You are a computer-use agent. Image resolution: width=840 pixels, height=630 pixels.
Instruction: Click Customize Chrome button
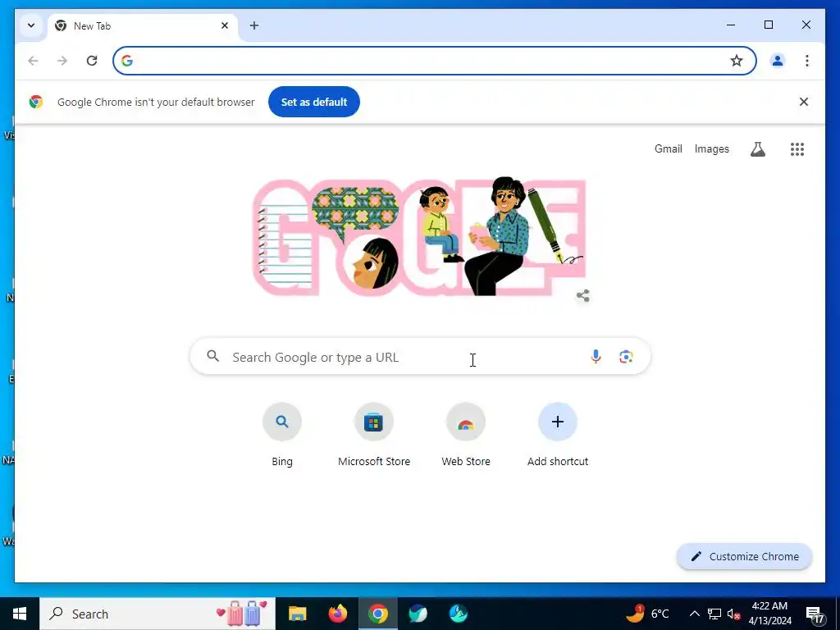(745, 557)
